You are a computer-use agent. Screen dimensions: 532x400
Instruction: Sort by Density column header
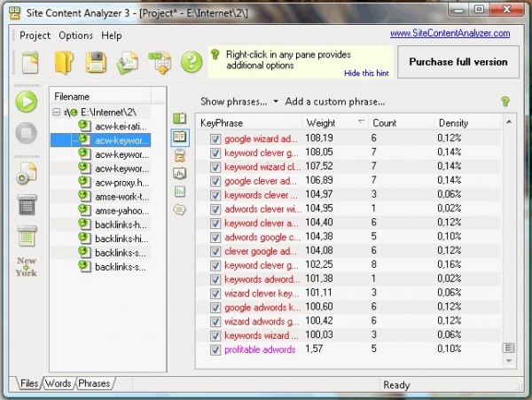467,122
